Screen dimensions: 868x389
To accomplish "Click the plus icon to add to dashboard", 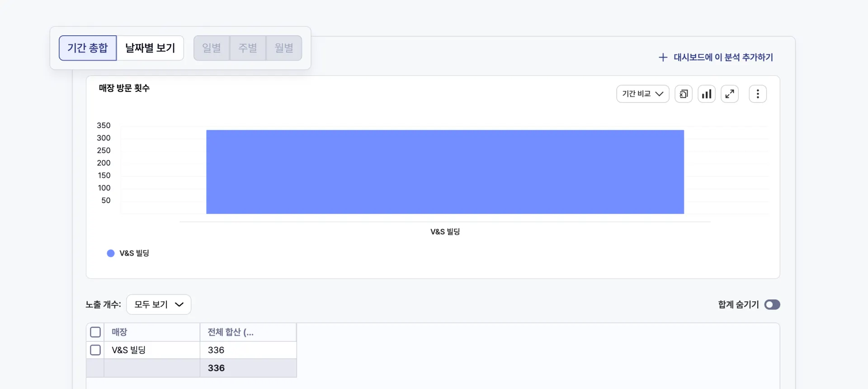I will pyautogui.click(x=663, y=57).
